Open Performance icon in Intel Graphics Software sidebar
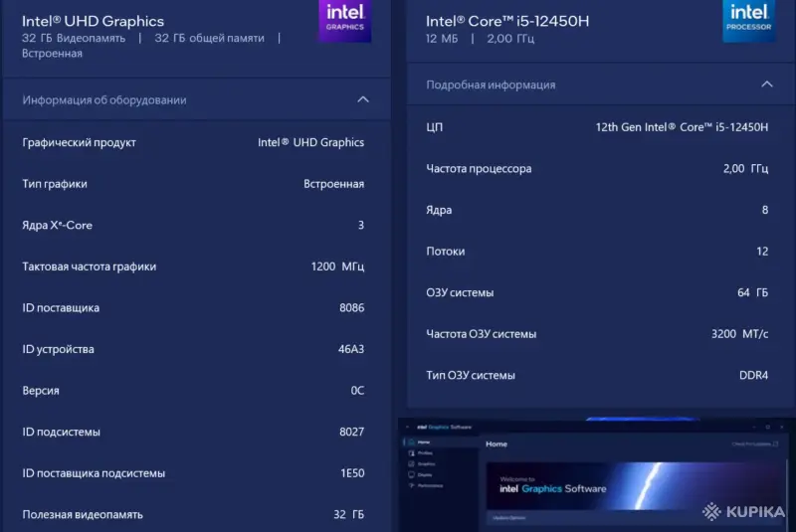 point(411,486)
